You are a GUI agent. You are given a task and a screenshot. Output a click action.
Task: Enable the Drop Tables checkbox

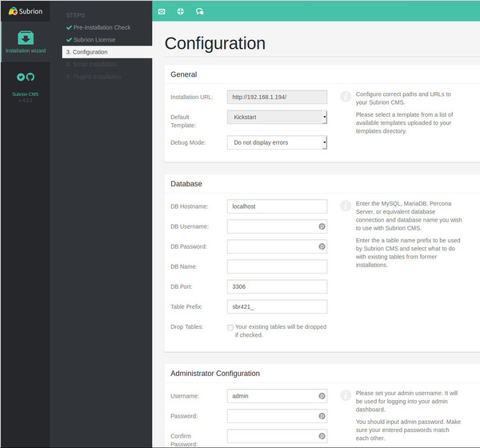(x=230, y=327)
